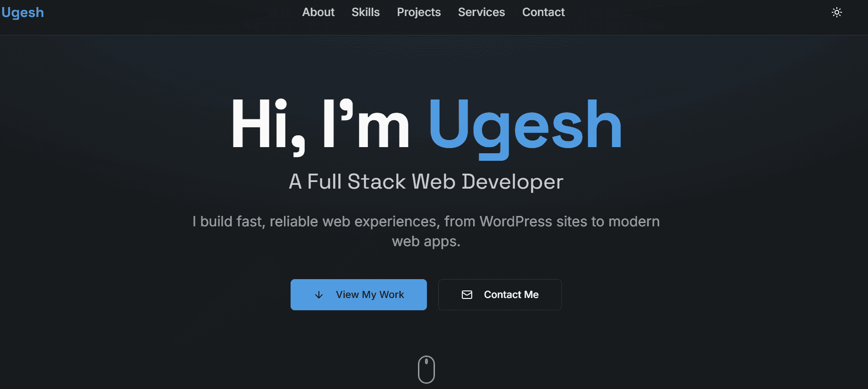Open the About section from the navbar

click(x=318, y=12)
